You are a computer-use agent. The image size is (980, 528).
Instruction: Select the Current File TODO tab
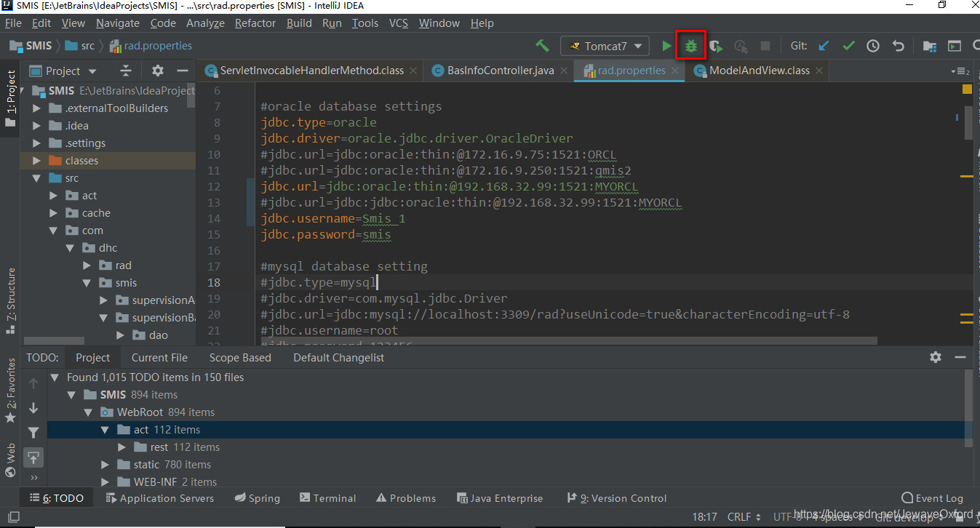[x=159, y=357]
